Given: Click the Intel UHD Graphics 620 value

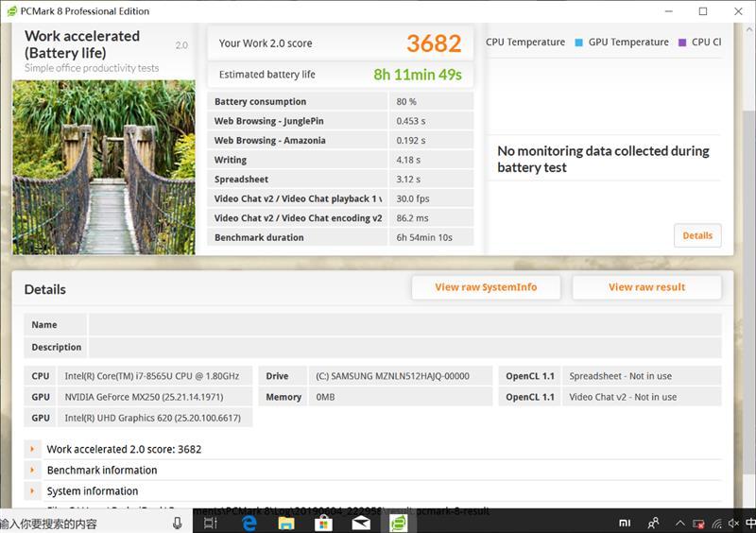Looking at the screenshot, I should tap(152, 418).
